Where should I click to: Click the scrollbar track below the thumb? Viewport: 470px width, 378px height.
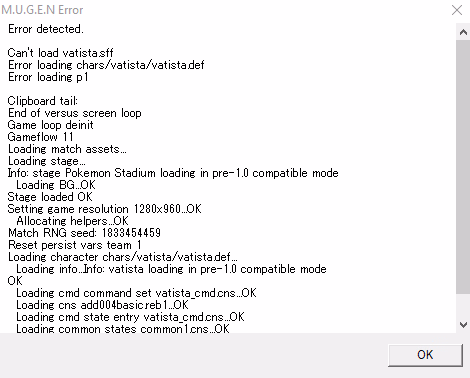click(463, 305)
